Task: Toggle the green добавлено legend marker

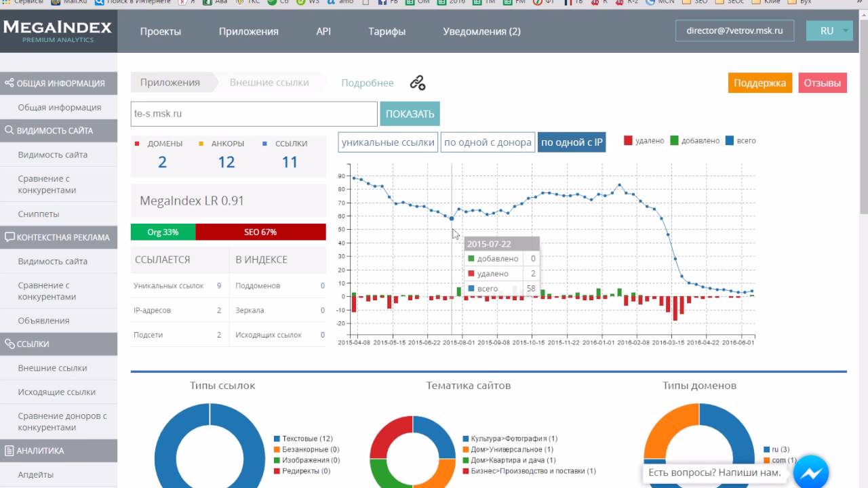Action: coord(674,141)
